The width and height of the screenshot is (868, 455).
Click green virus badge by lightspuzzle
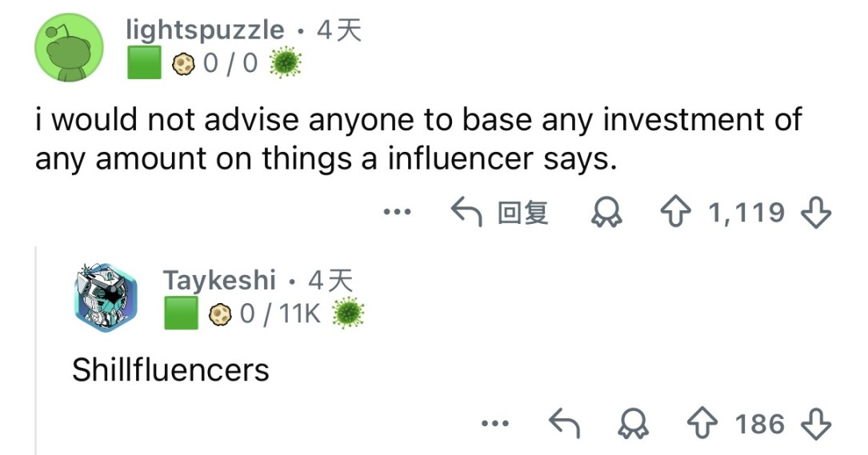click(282, 63)
